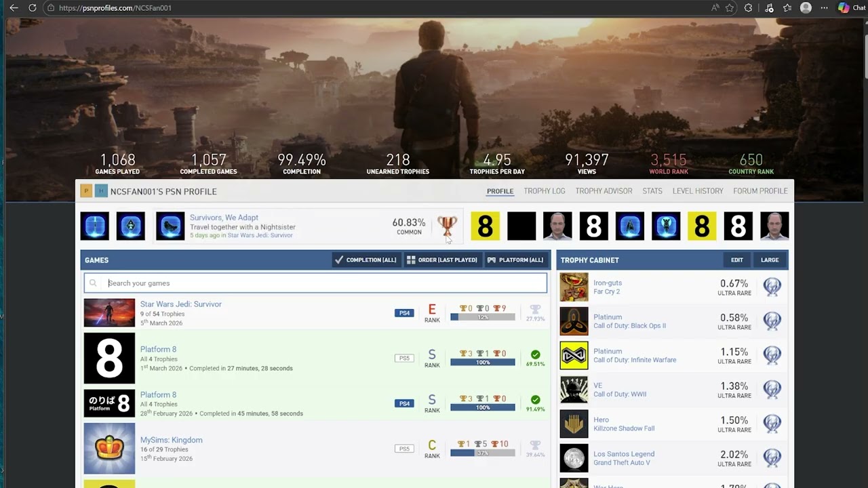The height and width of the screenshot is (488, 868).
Task: Open the MySims: Kingdom game link
Action: point(171,440)
